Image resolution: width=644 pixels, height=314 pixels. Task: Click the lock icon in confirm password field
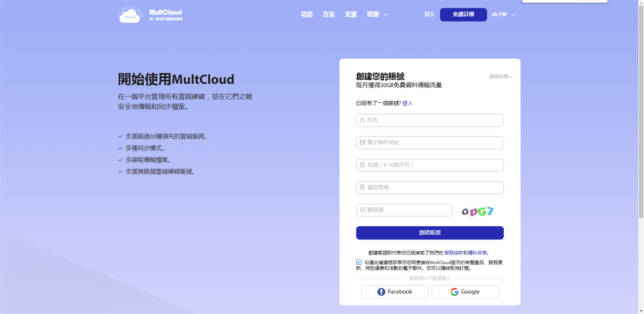click(362, 188)
